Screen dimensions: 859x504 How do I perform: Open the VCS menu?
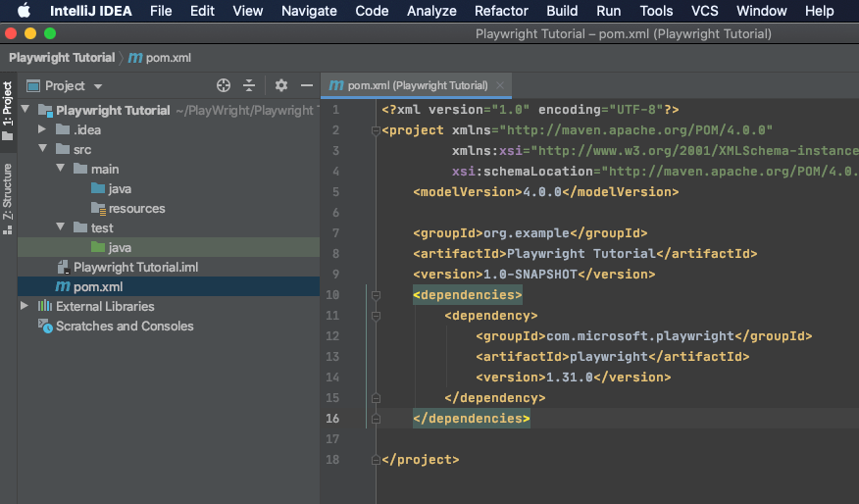click(704, 11)
